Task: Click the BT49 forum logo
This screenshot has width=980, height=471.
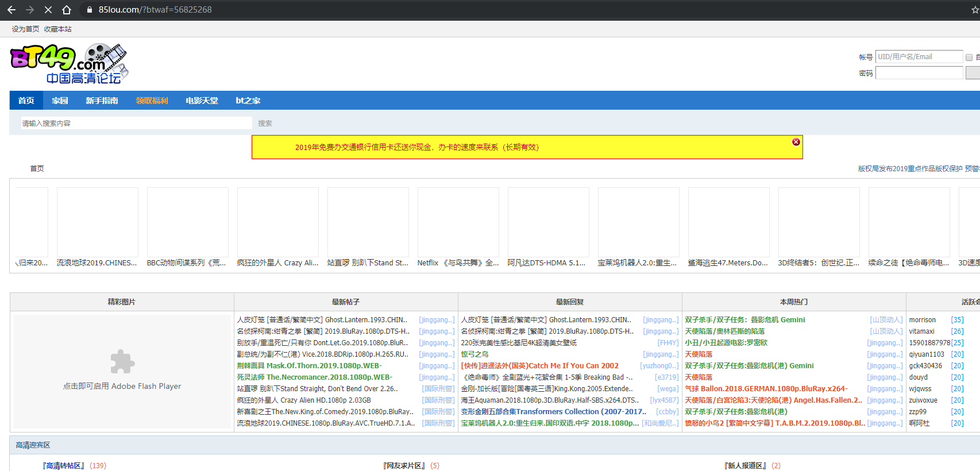Action: pos(69,64)
